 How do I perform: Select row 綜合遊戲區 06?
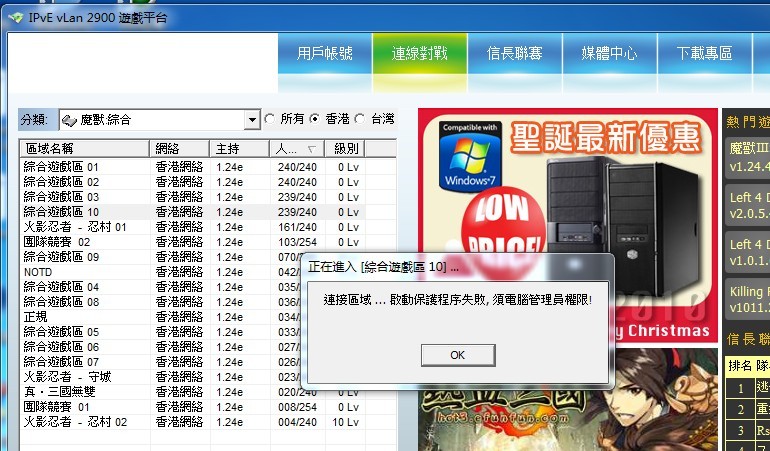point(160,347)
